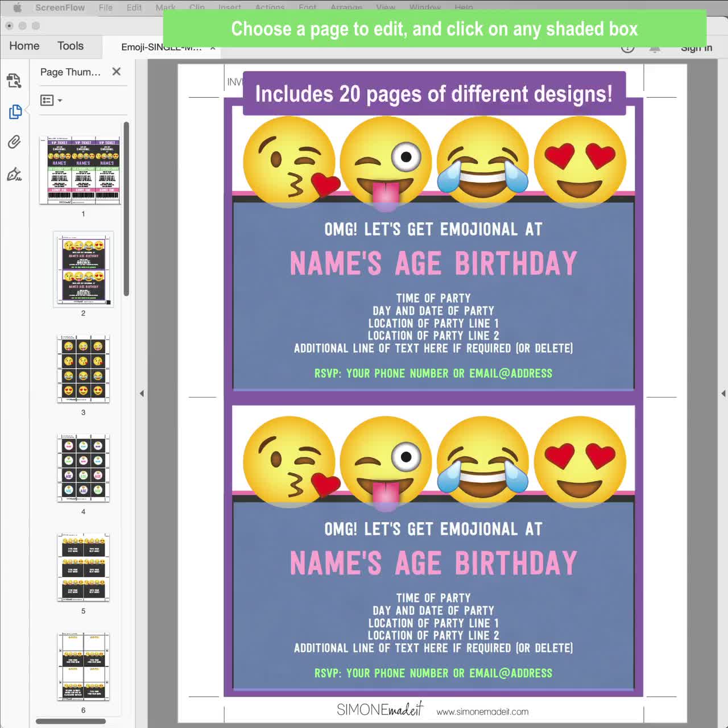This screenshot has width=728, height=728.
Task: Select page 3 thumbnail
Action: point(83,369)
